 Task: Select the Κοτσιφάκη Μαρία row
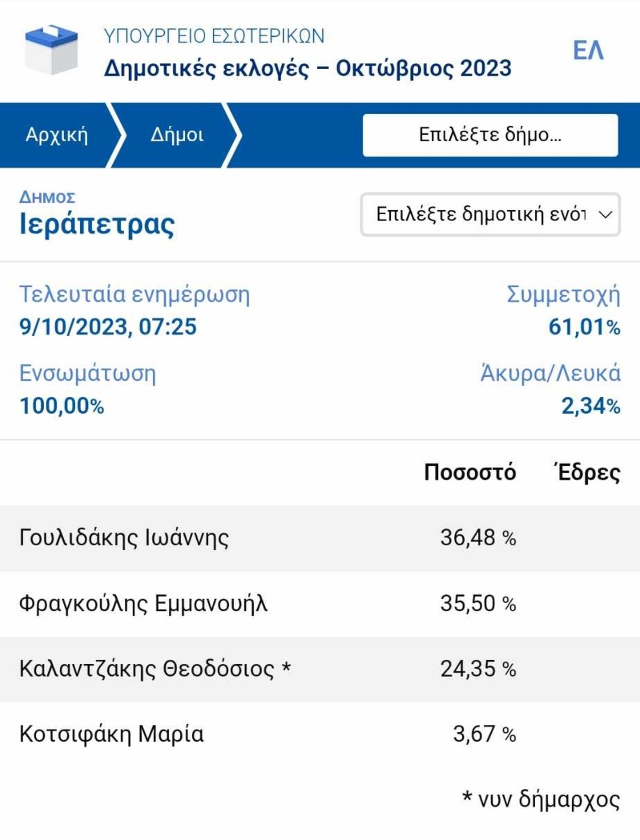[320, 734]
